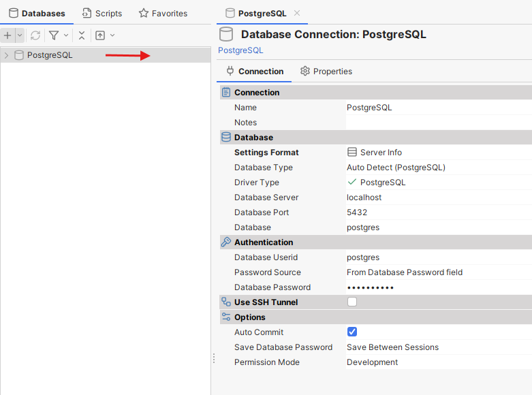
Task: Open the Password Source selector
Action: pos(439,272)
